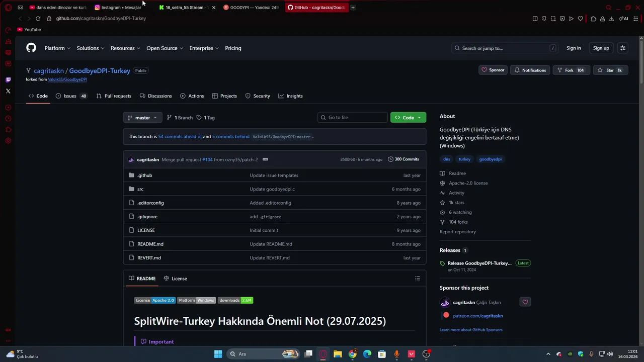This screenshot has height=362, width=644.
Task: Open the Insights tab
Action: (x=290, y=96)
